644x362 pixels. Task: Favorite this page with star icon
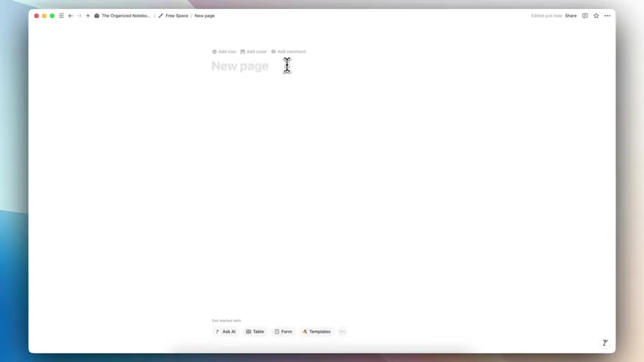coord(596,16)
